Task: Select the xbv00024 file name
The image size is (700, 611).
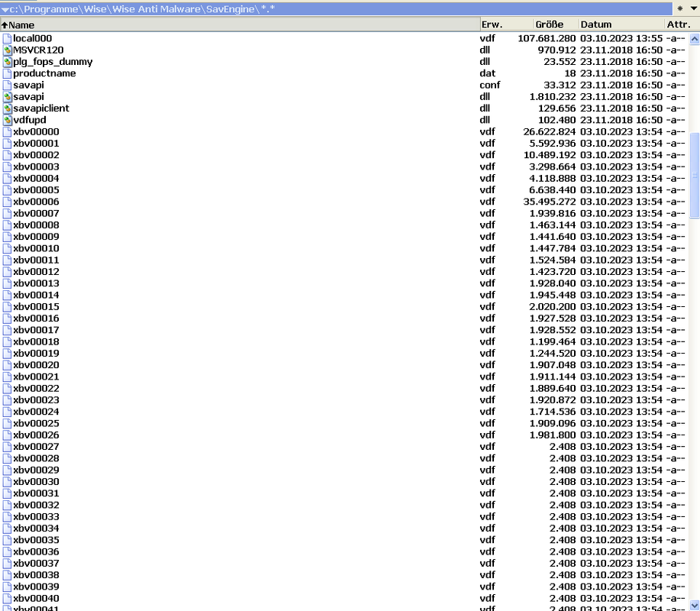Action: [36, 412]
